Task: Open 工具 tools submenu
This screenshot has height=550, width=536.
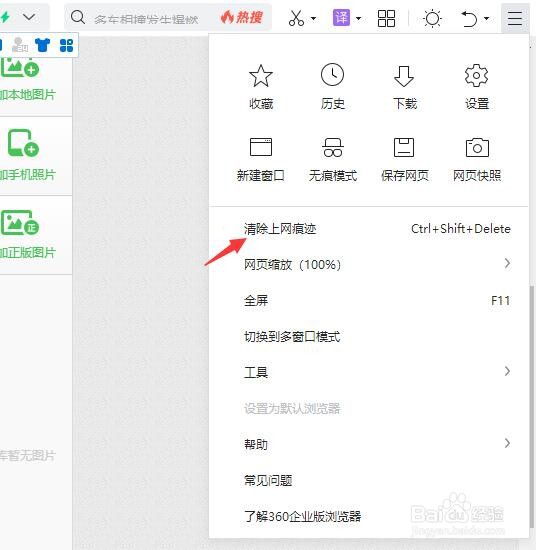Action: point(369,372)
